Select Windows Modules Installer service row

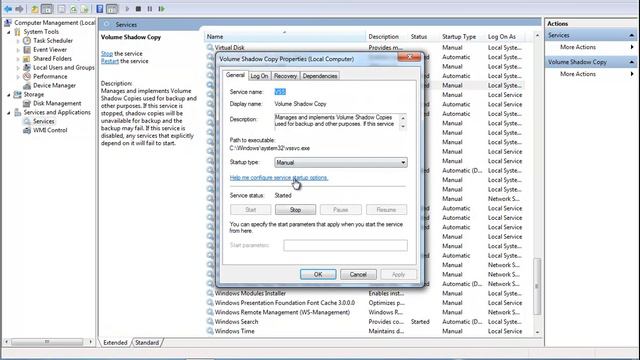[x=250, y=293]
